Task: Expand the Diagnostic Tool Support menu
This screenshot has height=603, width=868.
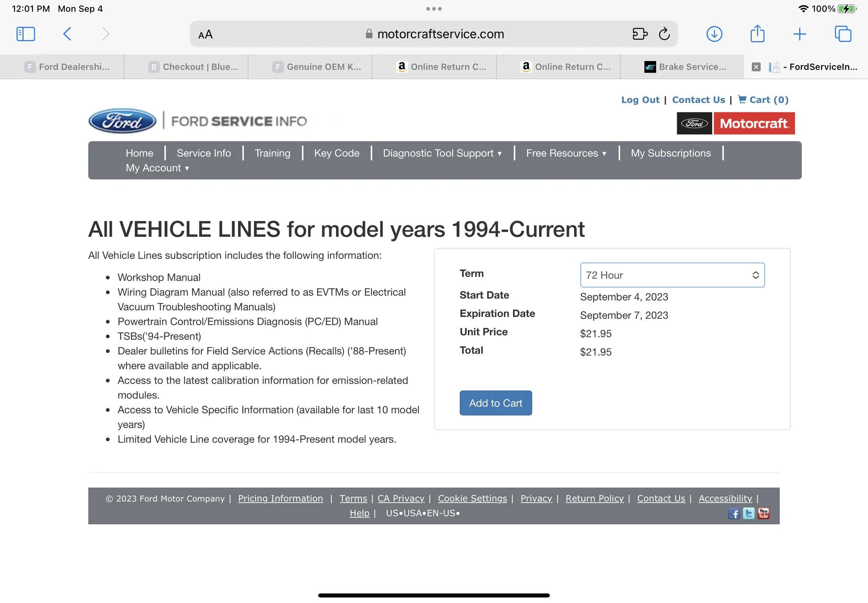Action: [442, 153]
